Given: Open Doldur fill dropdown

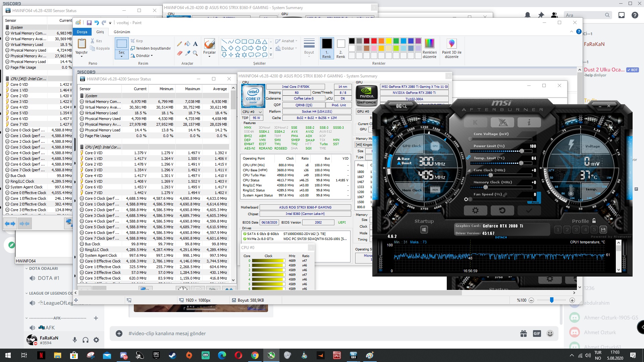Looking at the screenshot, I should [x=286, y=48].
